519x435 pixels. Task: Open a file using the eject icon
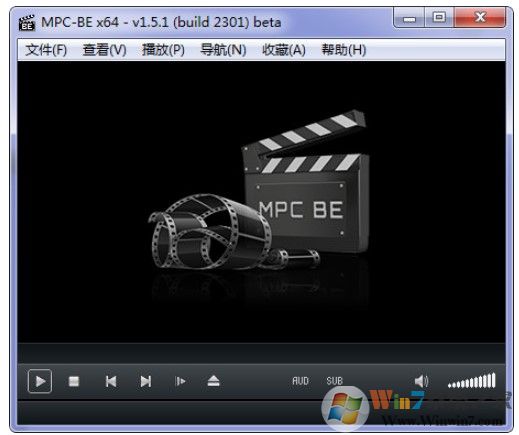[x=213, y=381]
